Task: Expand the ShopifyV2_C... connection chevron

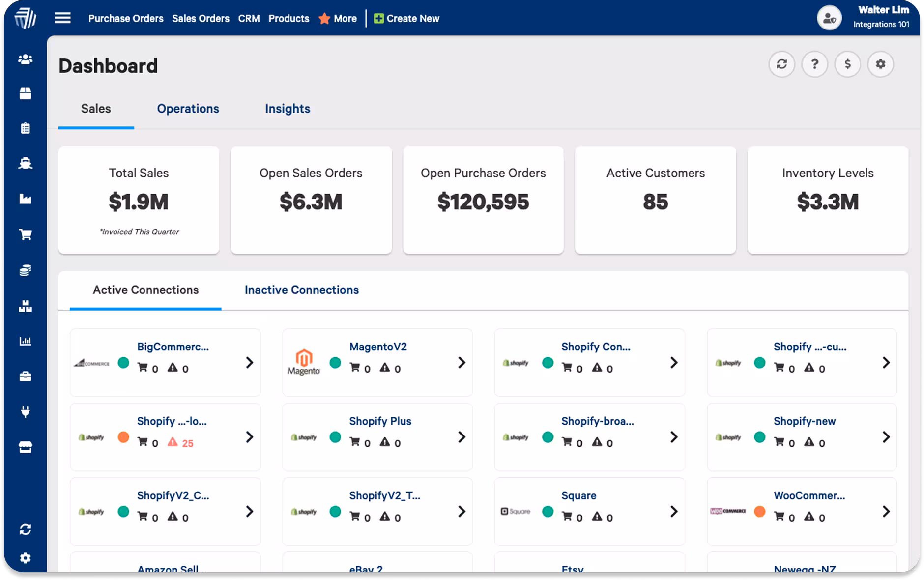Action: [250, 512]
